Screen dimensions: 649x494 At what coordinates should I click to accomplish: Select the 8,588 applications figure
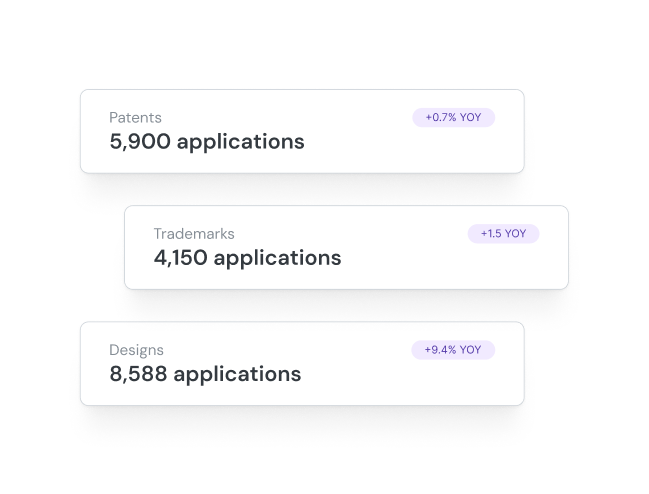[x=205, y=374]
